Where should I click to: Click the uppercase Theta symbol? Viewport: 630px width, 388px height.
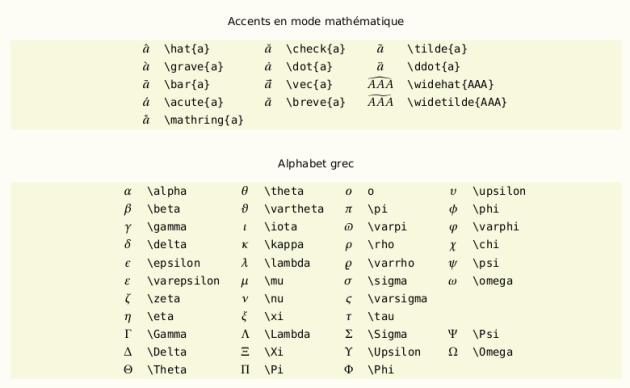(128, 370)
